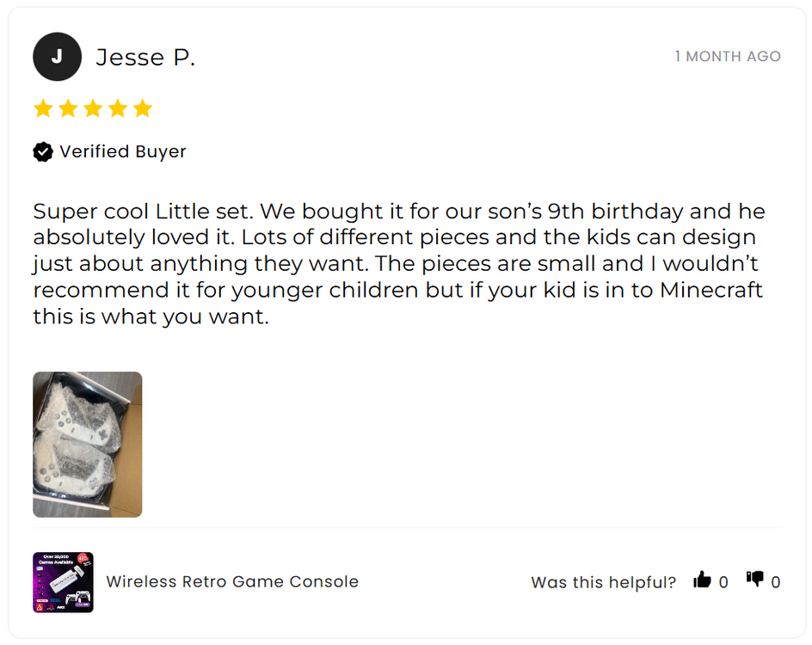Screen dimensions: 812x645
Task: Click the first rating star
Action: coord(42,108)
